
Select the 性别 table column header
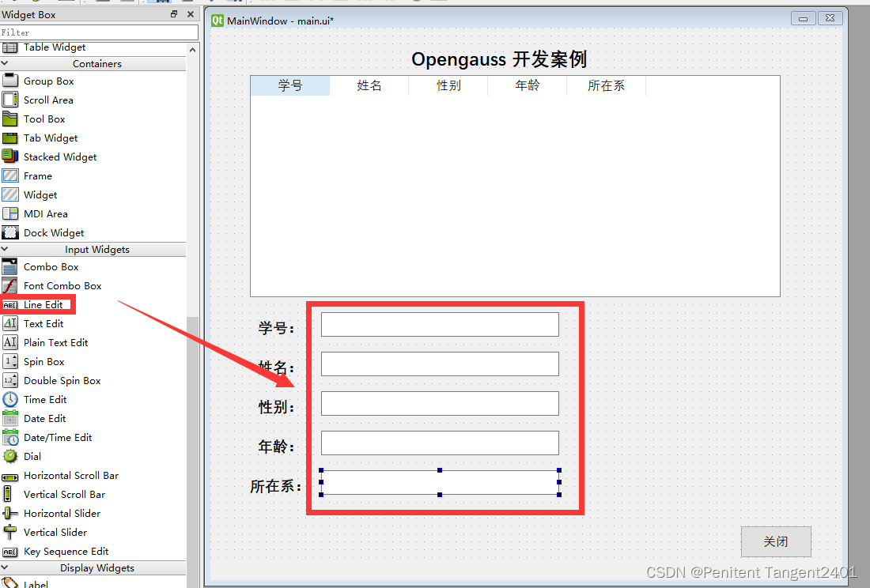click(448, 85)
